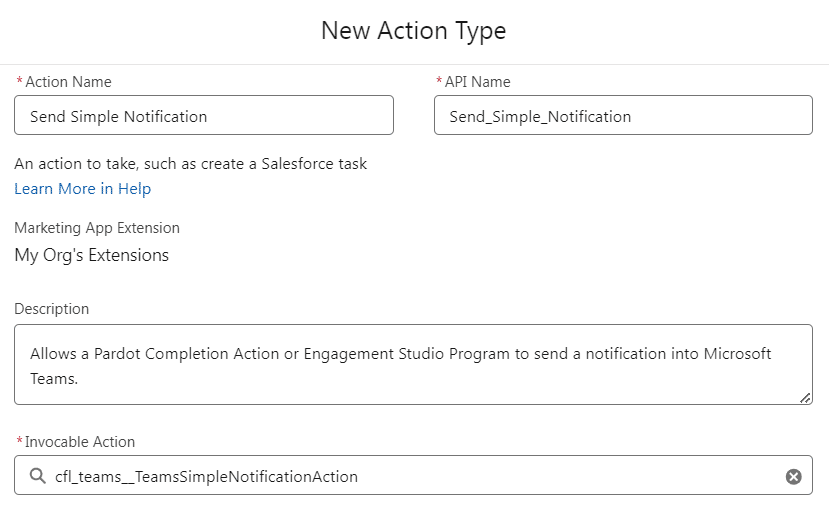
Task: Place cursor on 'Teams.' in the Description
Action: point(54,379)
